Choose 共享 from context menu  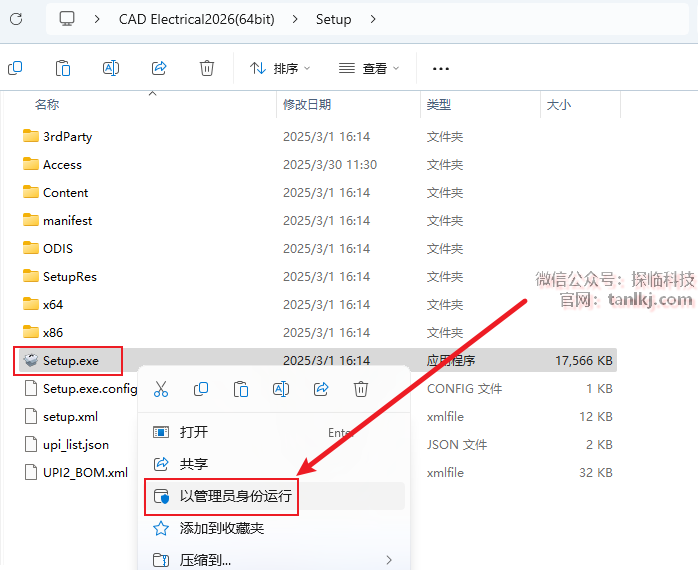coord(275,464)
